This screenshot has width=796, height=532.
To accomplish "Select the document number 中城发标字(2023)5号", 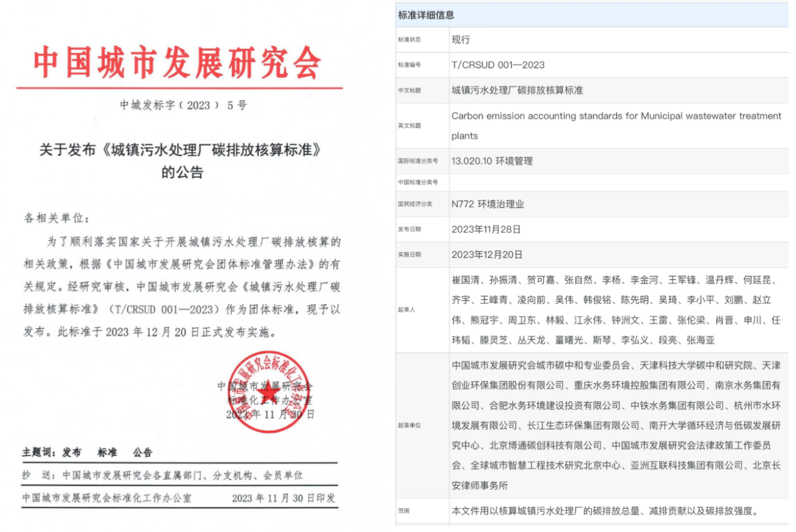I will pyautogui.click(x=183, y=106).
